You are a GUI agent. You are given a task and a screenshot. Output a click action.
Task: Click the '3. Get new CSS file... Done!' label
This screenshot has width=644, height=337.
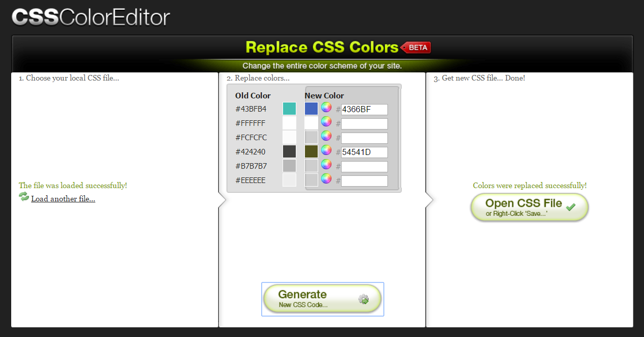pos(479,78)
